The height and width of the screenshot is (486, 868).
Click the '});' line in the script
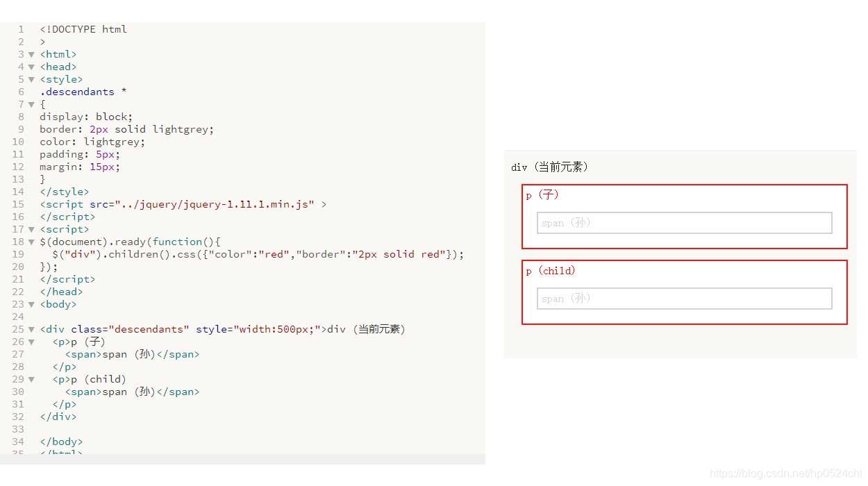[x=49, y=267]
